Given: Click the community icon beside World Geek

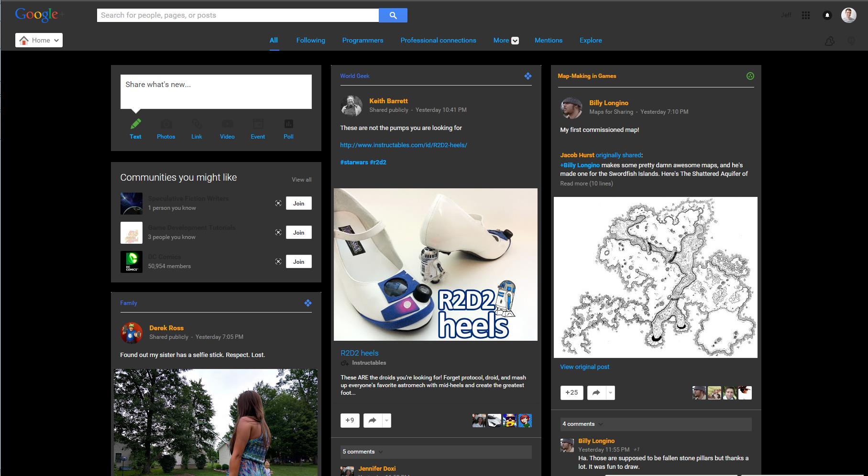Looking at the screenshot, I should point(528,76).
